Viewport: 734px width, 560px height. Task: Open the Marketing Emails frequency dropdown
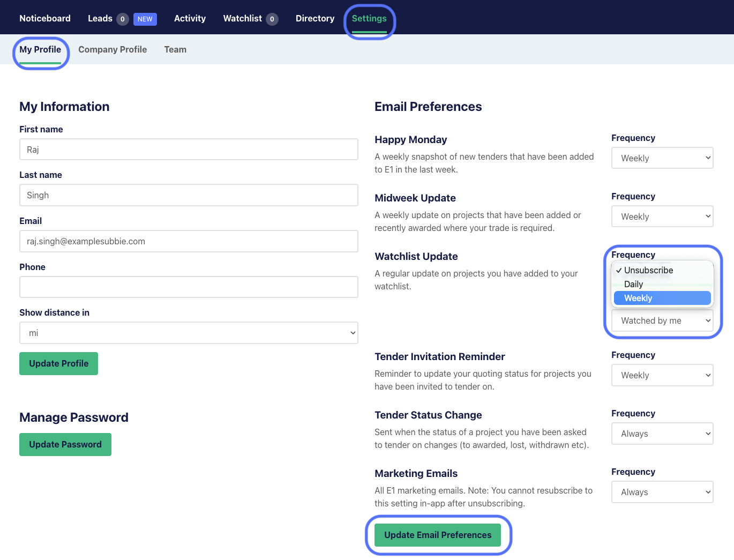pyautogui.click(x=662, y=492)
